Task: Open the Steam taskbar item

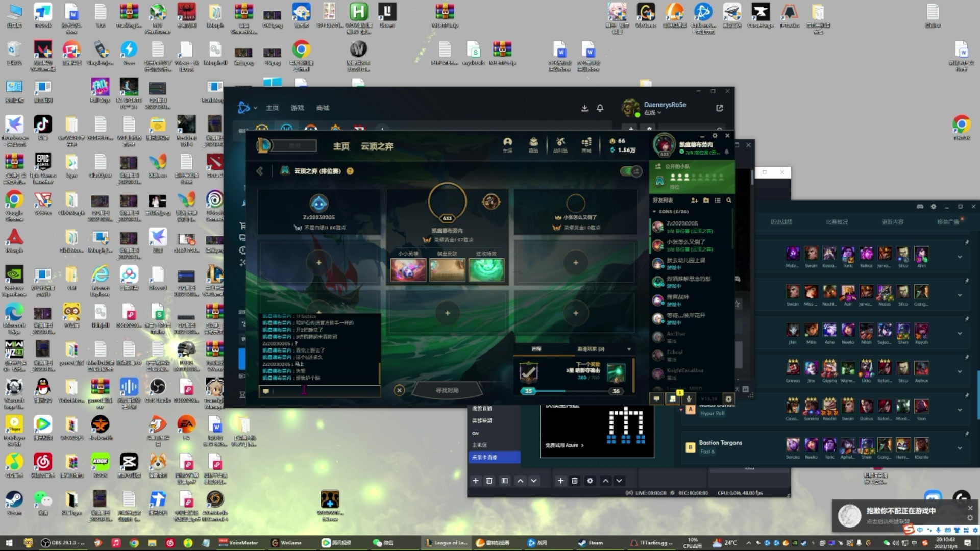Action: click(591, 543)
